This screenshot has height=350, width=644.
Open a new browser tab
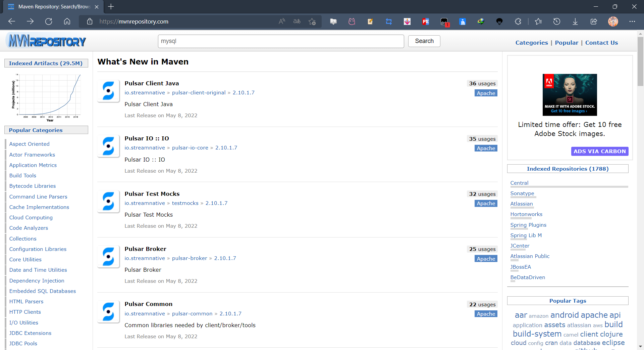pyautogui.click(x=111, y=7)
